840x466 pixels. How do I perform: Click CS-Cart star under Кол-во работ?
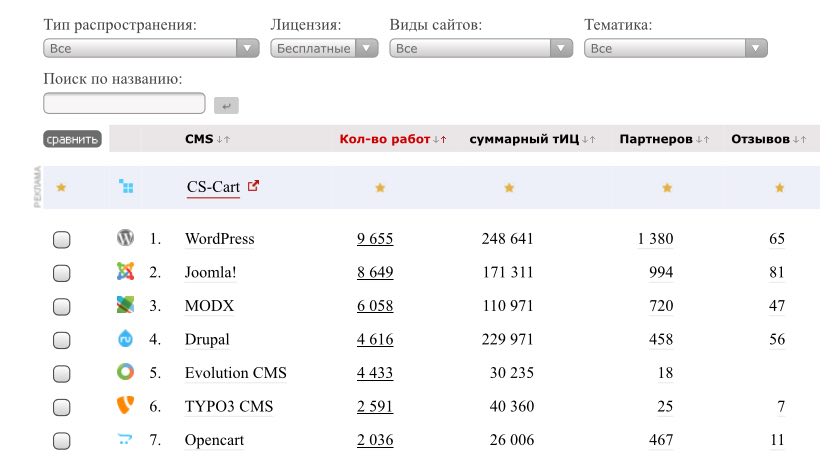[380, 187]
